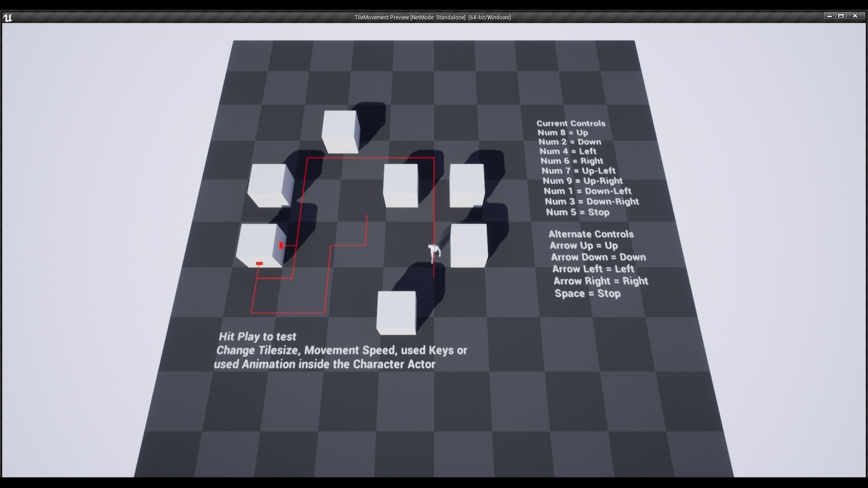Click 'Arrow Down = Down' text

(x=598, y=258)
